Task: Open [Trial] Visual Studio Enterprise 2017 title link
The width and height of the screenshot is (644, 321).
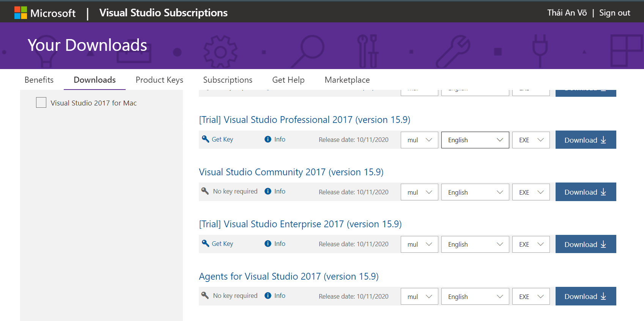Action: click(300, 224)
